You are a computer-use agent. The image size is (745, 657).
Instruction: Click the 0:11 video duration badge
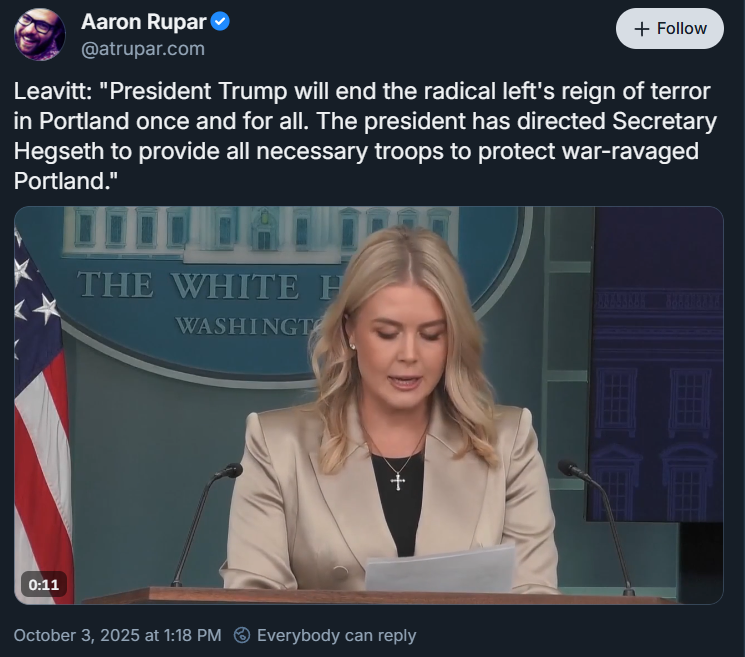pos(44,584)
